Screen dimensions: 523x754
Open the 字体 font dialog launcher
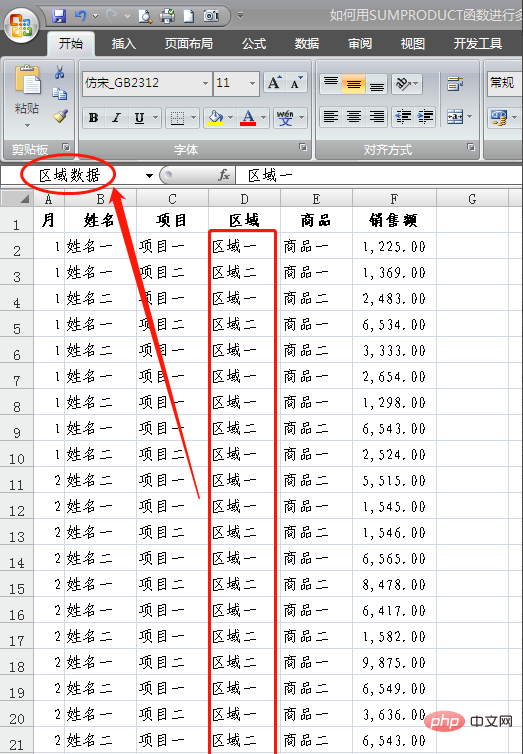point(303,147)
